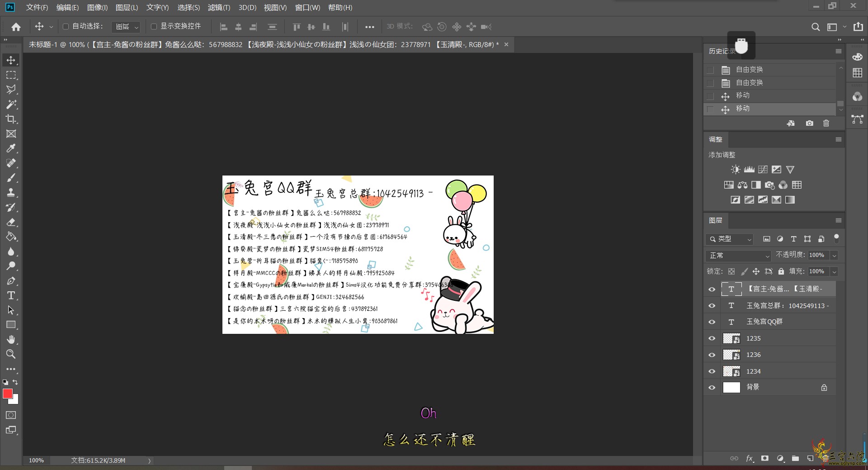Hide layer 1236

pyautogui.click(x=712, y=355)
